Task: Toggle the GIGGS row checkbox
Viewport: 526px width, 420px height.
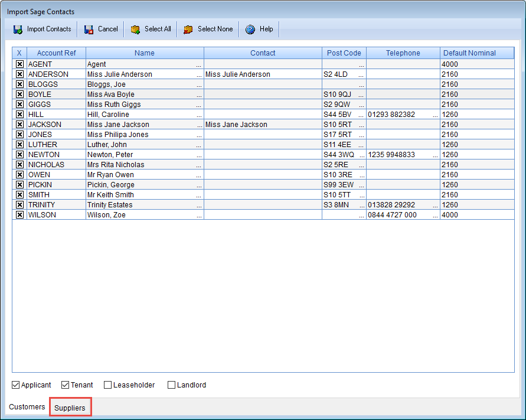Action: click(x=20, y=105)
